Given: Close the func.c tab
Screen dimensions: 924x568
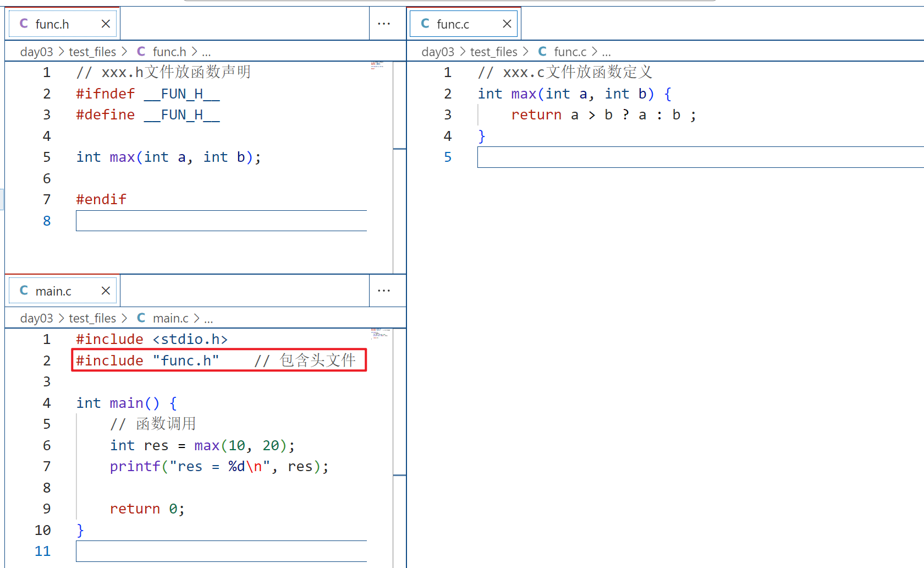Looking at the screenshot, I should coord(507,24).
